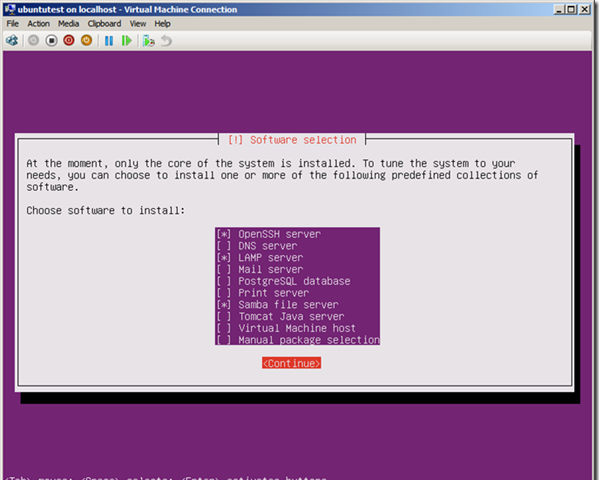
Task: Click the Turn Off (stop) toolbar icon
Action: [x=51, y=41]
